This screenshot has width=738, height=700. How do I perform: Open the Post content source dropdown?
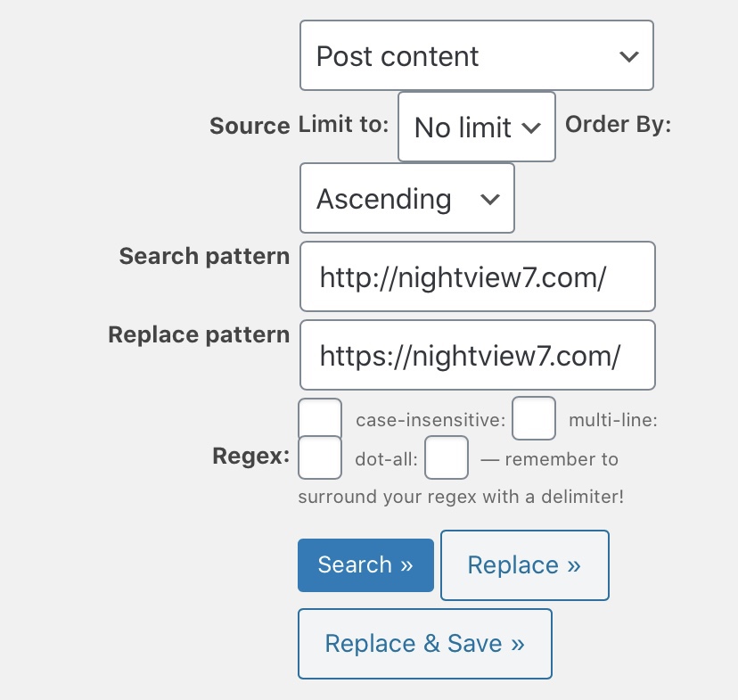click(476, 55)
